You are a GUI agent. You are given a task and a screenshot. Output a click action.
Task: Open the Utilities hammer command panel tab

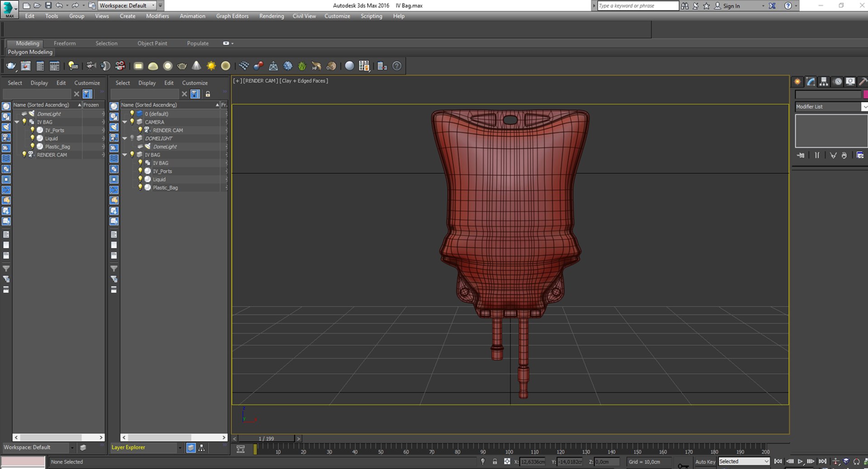[863, 82]
